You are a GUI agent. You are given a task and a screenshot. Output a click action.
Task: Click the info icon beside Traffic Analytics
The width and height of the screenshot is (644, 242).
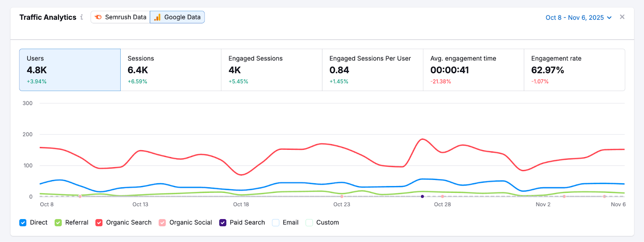tap(82, 17)
